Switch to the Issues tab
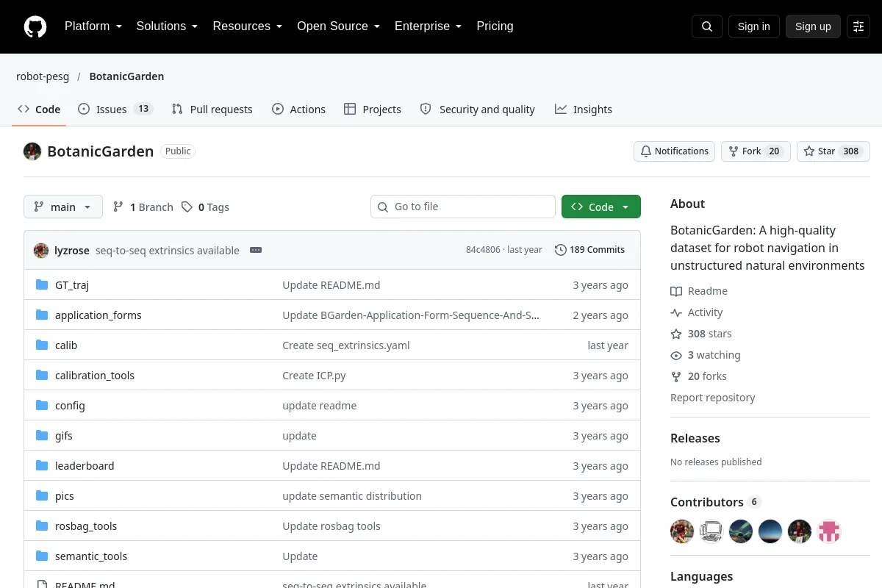Viewport: 882px width, 588px height. tap(115, 110)
